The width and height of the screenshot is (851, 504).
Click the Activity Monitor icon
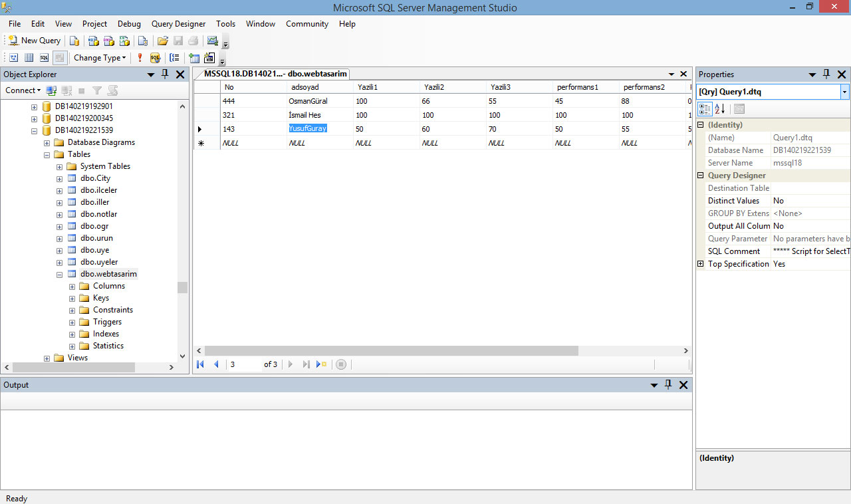click(x=213, y=41)
